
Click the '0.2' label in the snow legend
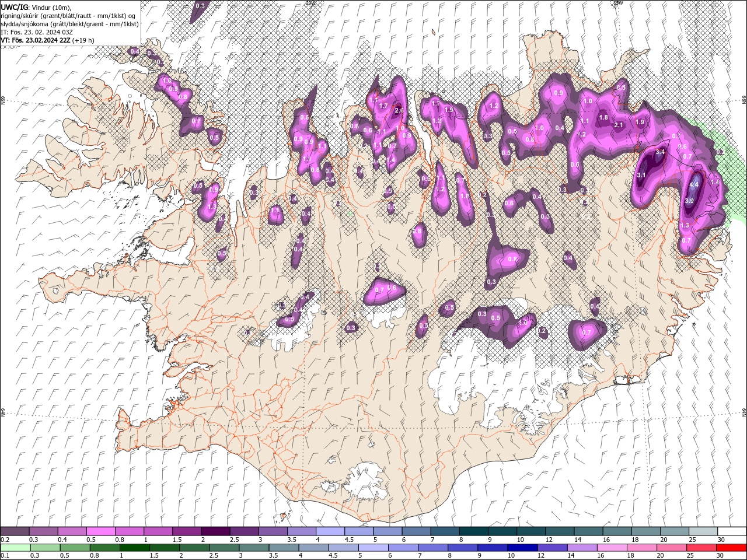[x=5, y=540]
